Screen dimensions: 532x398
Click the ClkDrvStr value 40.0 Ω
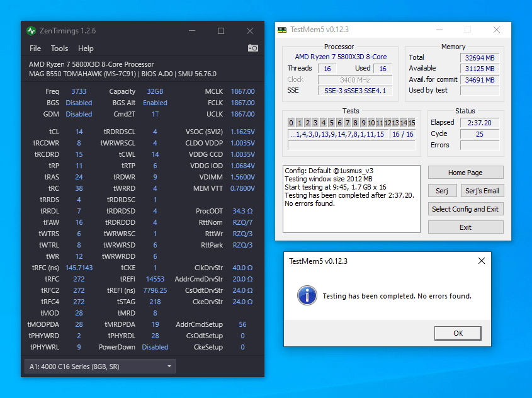242,268
